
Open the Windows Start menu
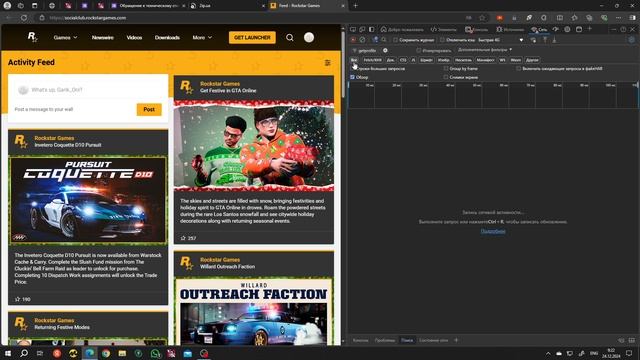[x=7, y=353]
